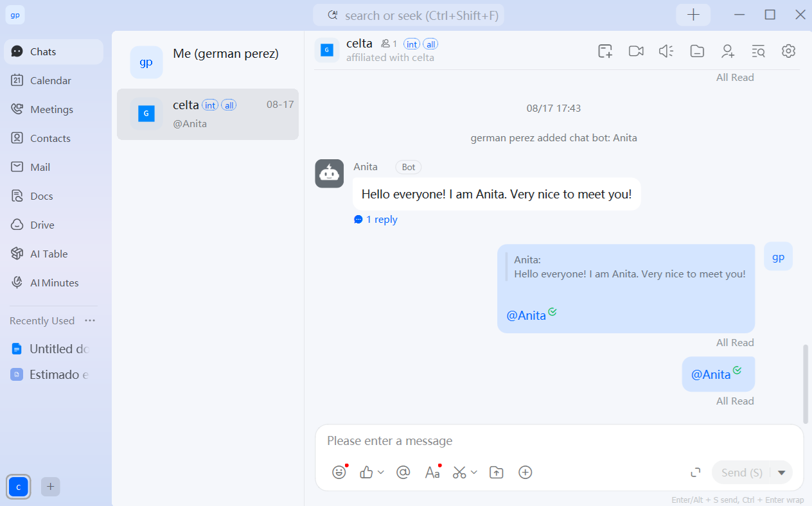Open celta group settings gear

pyautogui.click(x=789, y=51)
